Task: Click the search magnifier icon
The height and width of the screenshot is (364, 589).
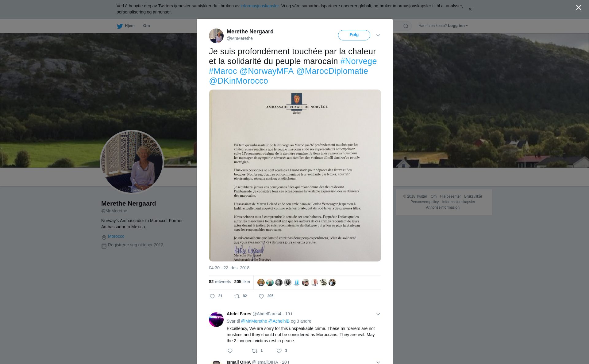Action: click(x=406, y=26)
